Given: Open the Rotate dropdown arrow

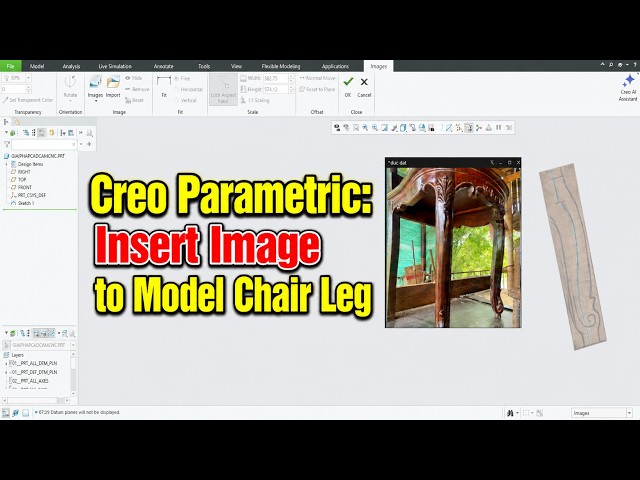Looking at the screenshot, I should pyautogui.click(x=70, y=101).
